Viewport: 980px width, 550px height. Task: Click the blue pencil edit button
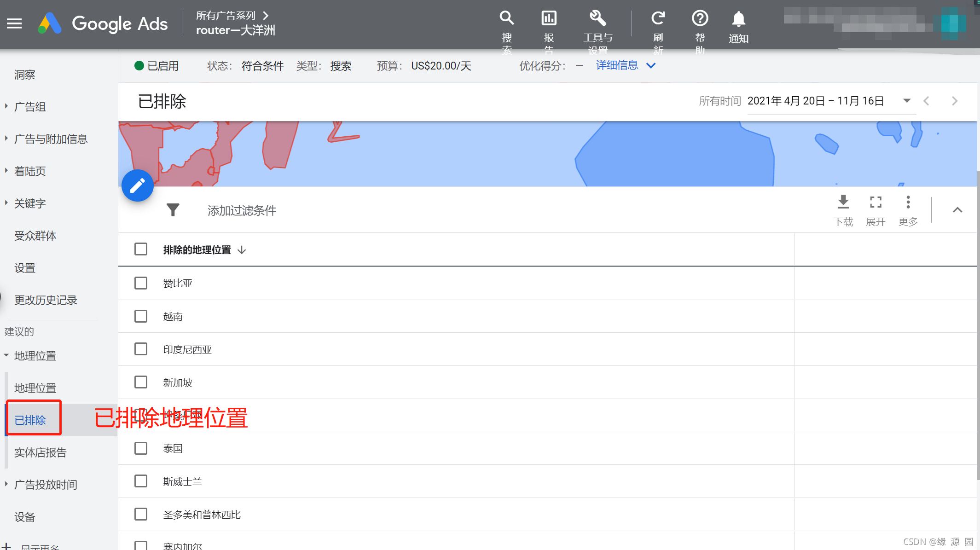[x=138, y=186]
